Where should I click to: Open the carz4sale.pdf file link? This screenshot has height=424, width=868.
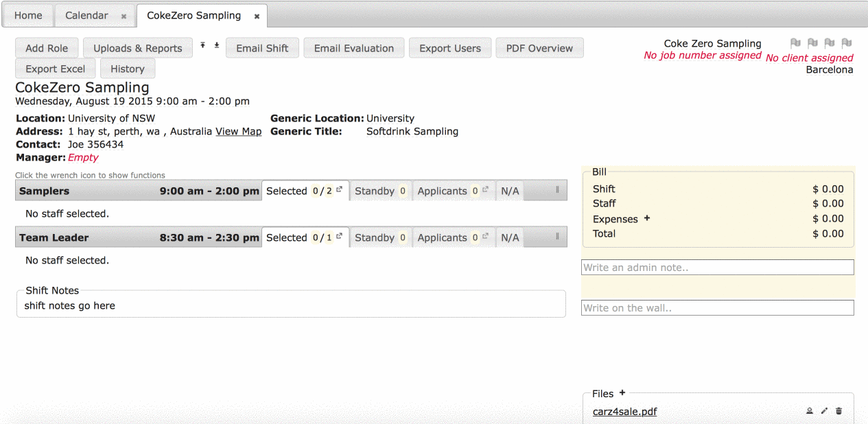tap(624, 412)
